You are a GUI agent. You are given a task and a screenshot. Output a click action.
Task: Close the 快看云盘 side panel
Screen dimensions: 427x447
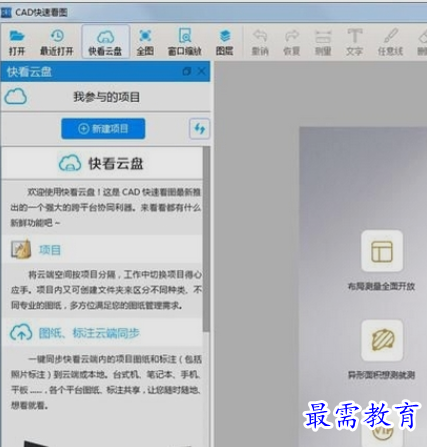click(202, 71)
